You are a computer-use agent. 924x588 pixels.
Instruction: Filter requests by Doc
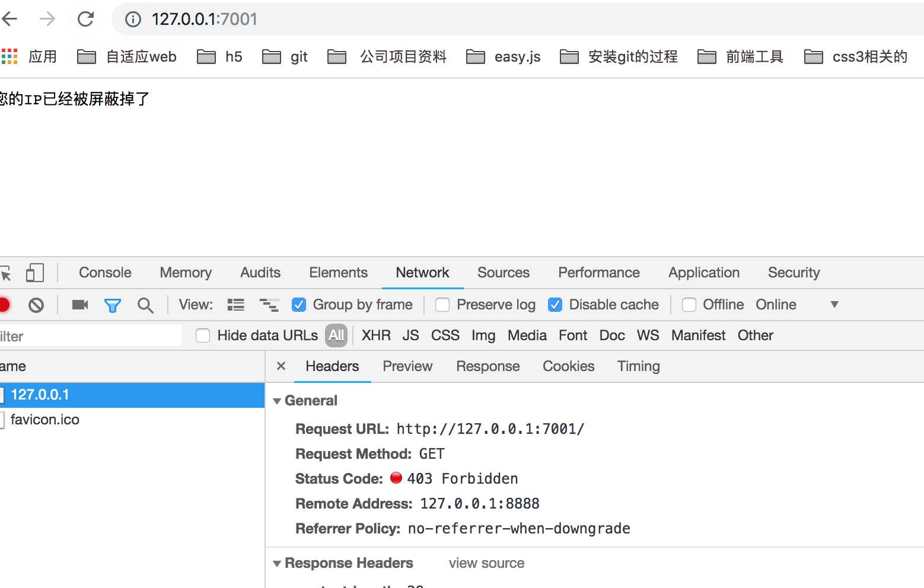point(612,335)
